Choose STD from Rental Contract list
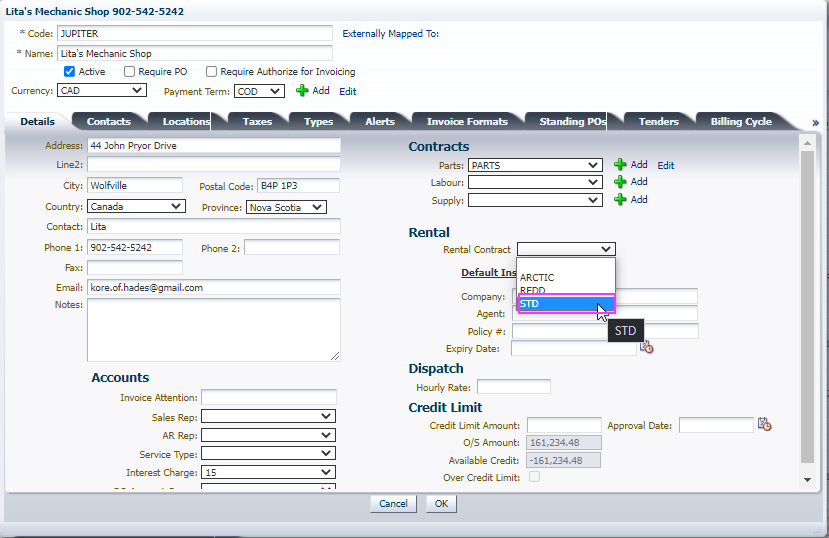Viewport: 829px width, 538px height. pyautogui.click(x=566, y=304)
